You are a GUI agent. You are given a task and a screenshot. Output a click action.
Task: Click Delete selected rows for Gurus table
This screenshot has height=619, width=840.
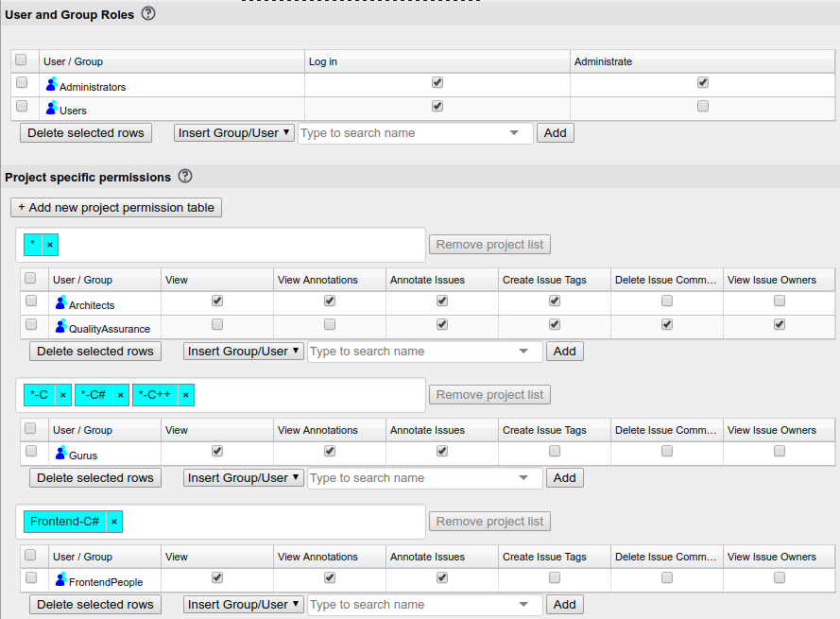pyautogui.click(x=95, y=477)
